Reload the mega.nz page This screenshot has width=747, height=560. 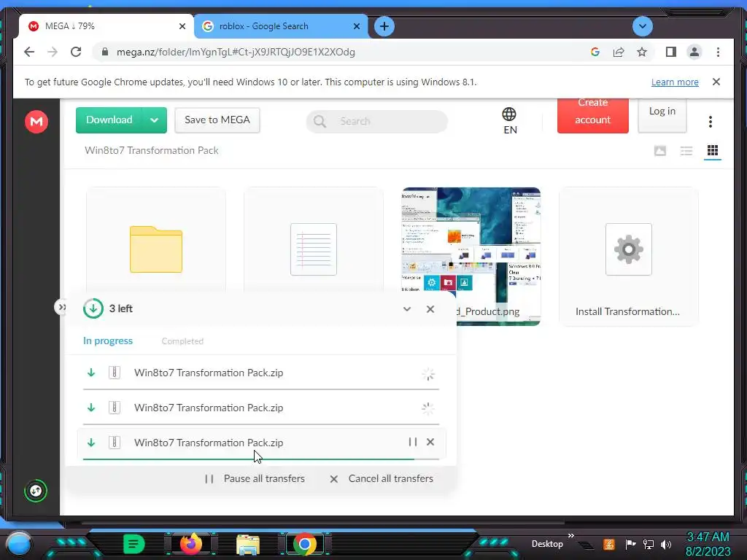pos(76,52)
